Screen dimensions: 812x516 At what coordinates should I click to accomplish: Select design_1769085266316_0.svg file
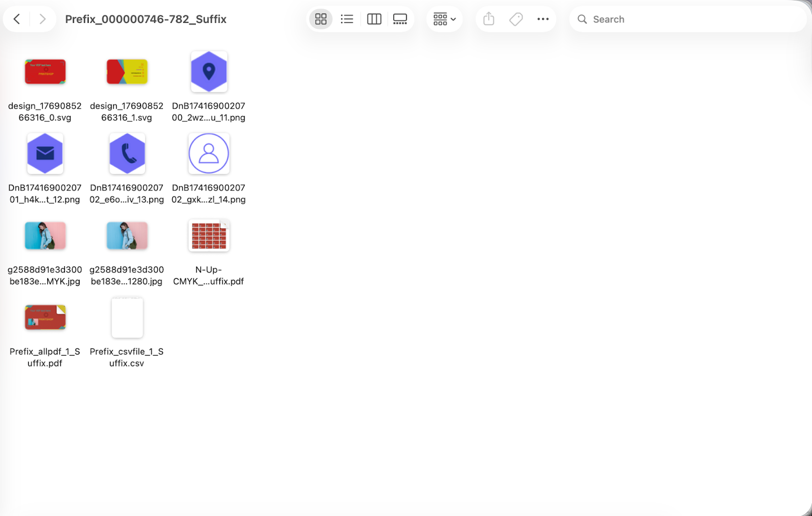45,72
